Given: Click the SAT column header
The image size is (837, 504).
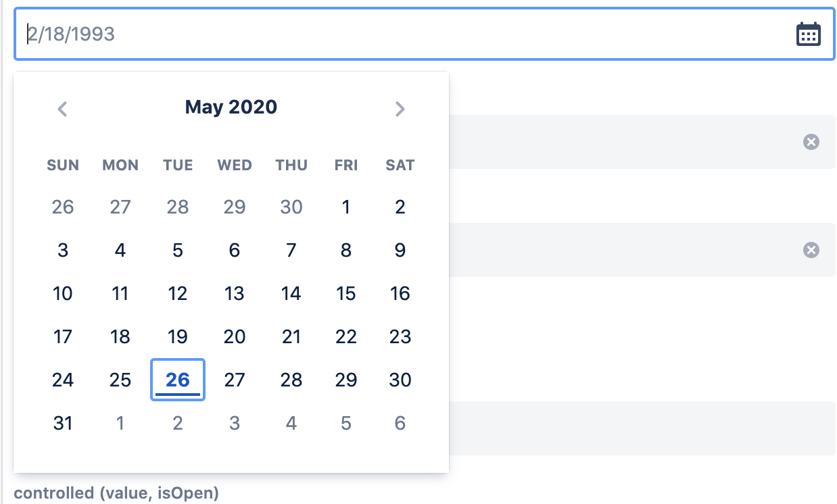Looking at the screenshot, I should (x=400, y=165).
